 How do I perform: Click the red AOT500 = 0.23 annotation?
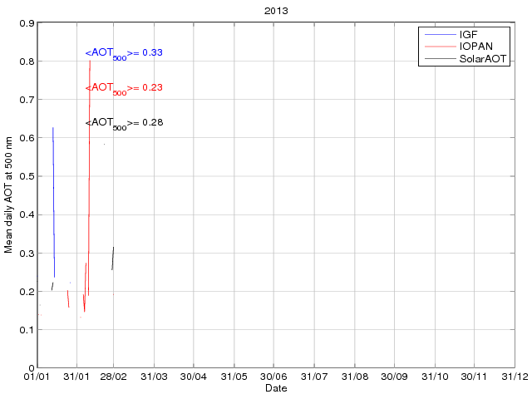click(124, 88)
